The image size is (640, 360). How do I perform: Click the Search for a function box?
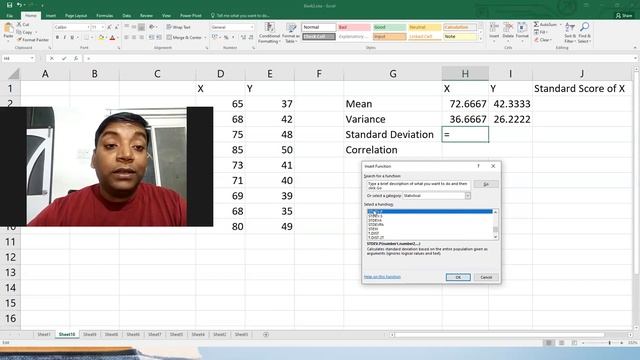point(418,185)
